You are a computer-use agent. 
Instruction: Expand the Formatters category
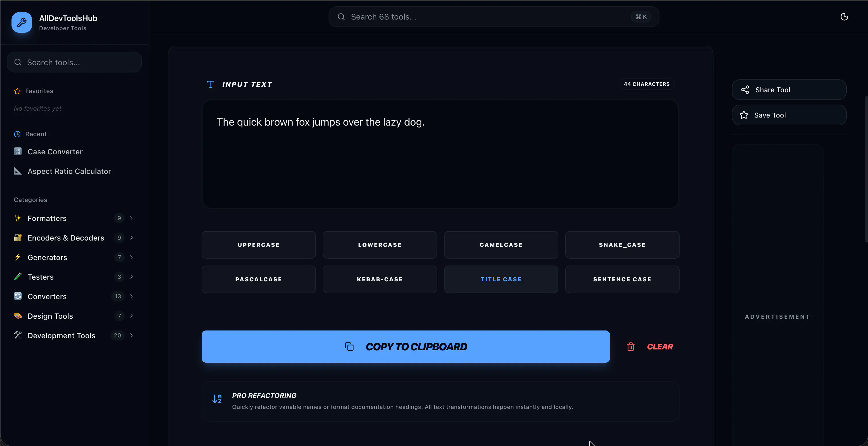point(132,218)
